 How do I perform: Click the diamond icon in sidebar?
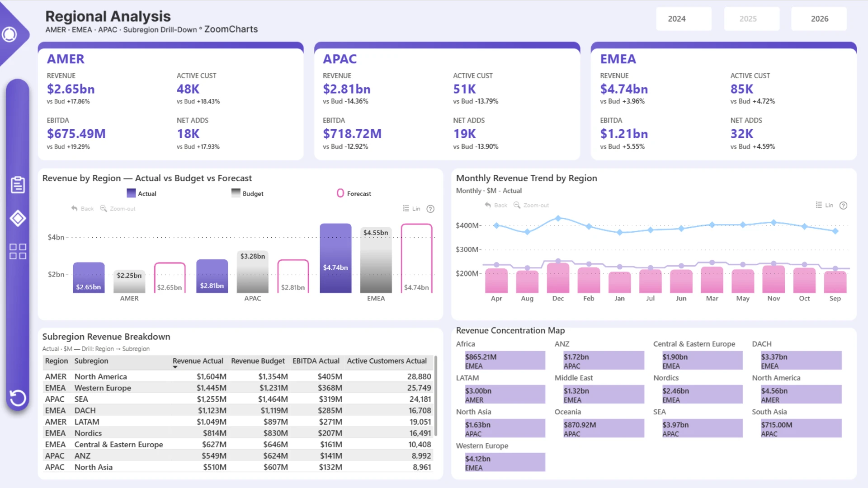point(18,219)
